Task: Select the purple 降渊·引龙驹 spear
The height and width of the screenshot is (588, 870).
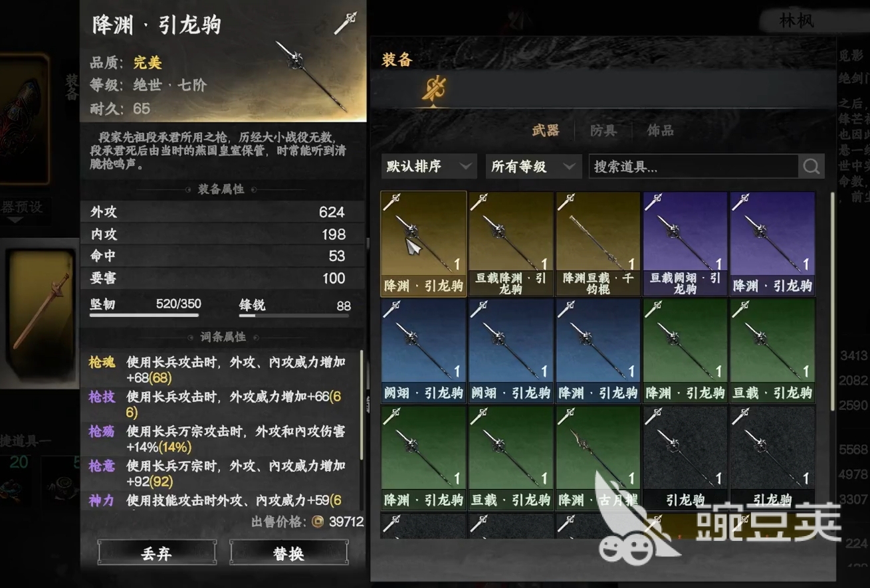Action: (x=772, y=244)
